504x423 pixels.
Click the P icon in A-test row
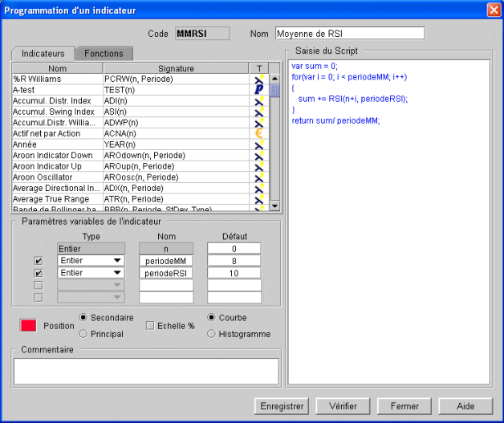coord(259,90)
